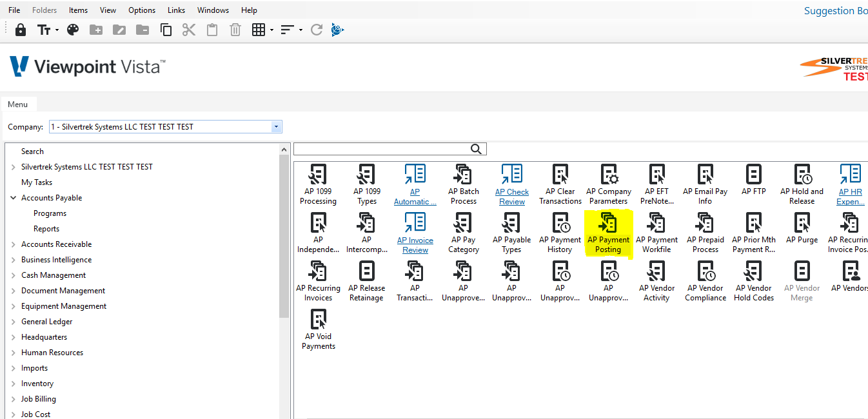Click the magnifier search button
Image resolution: width=868 pixels, height=419 pixels.
[477, 149]
